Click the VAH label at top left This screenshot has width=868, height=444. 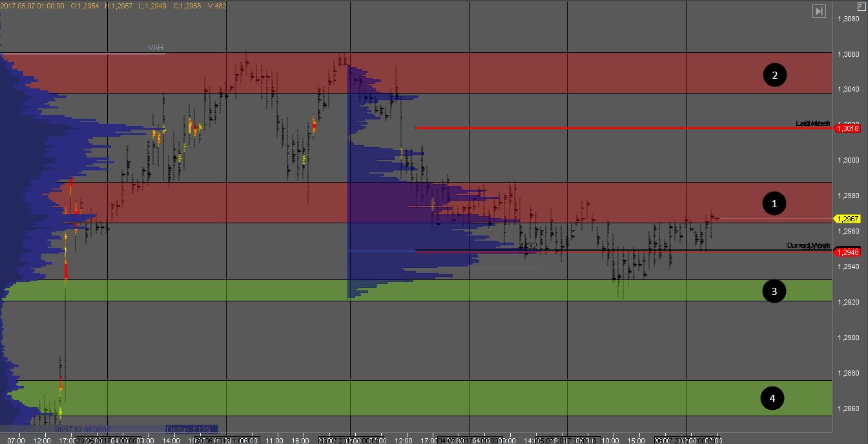(x=156, y=48)
